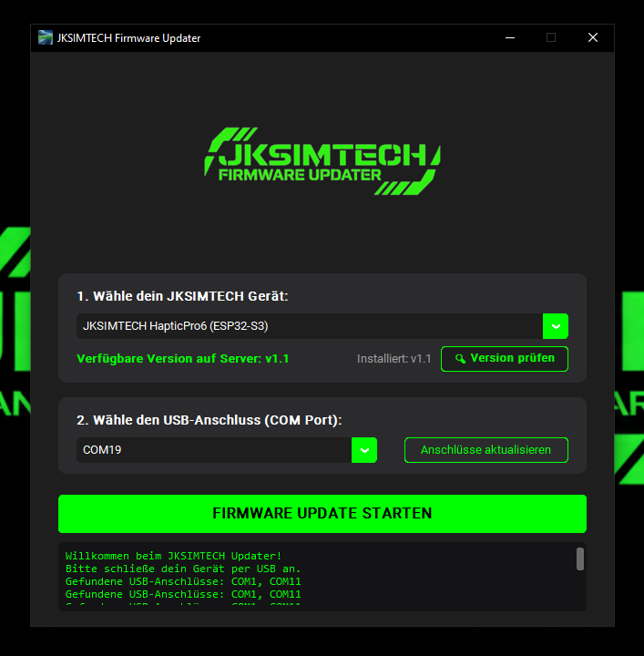Click Anschlüsse aktualisieren button
Image resolution: width=644 pixels, height=656 pixels.
click(486, 450)
